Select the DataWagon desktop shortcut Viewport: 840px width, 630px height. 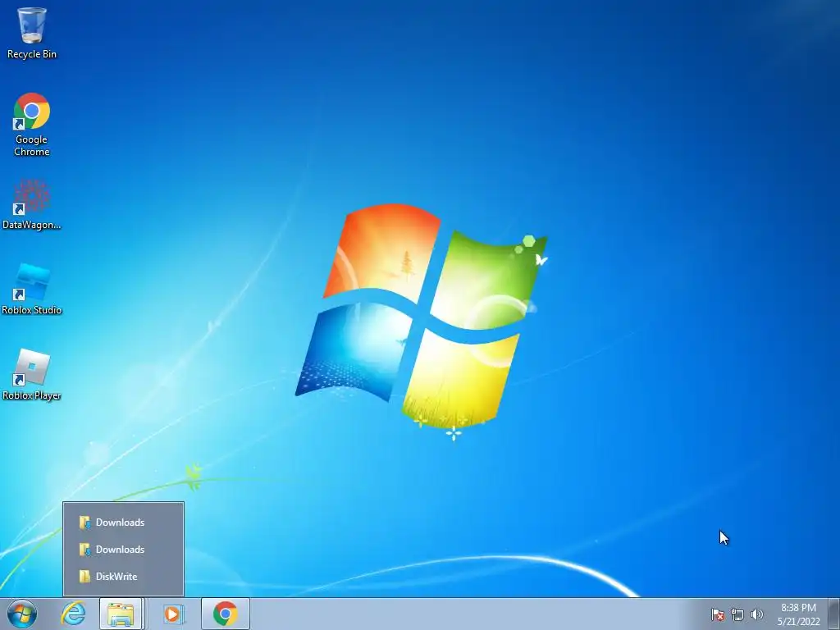pyautogui.click(x=32, y=204)
